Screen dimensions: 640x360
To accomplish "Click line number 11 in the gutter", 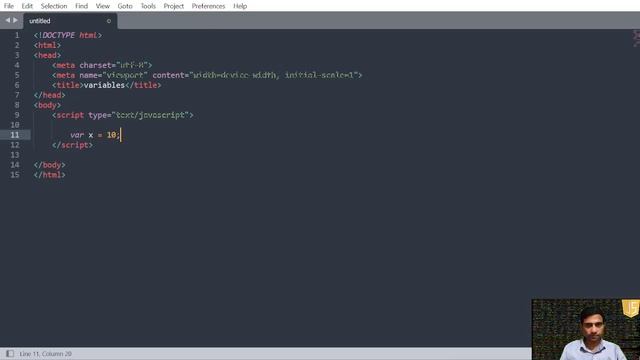I will coord(15,135).
